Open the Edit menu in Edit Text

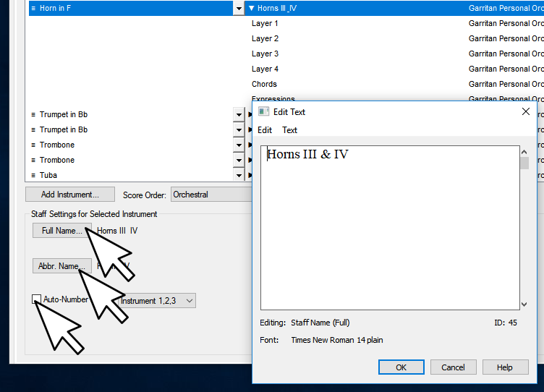coord(265,130)
